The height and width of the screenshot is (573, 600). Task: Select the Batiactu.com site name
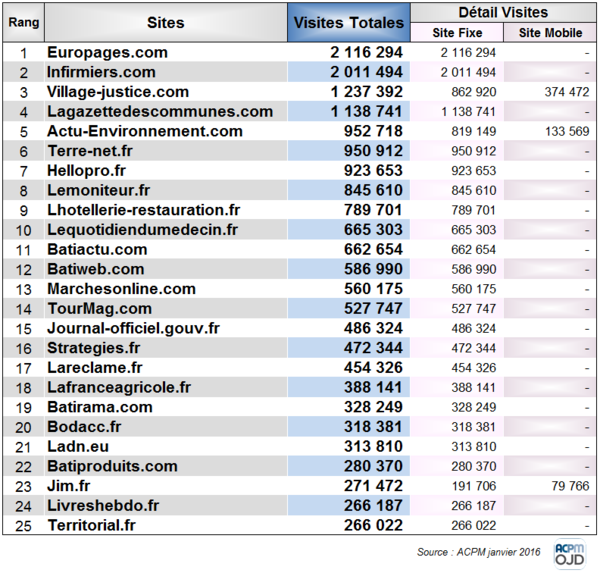tap(97, 250)
